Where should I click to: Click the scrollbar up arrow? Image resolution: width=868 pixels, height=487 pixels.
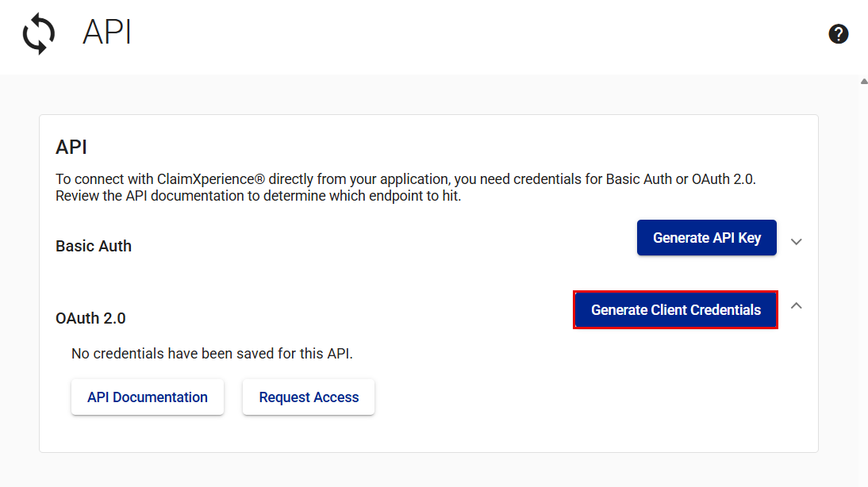[863, 81]
